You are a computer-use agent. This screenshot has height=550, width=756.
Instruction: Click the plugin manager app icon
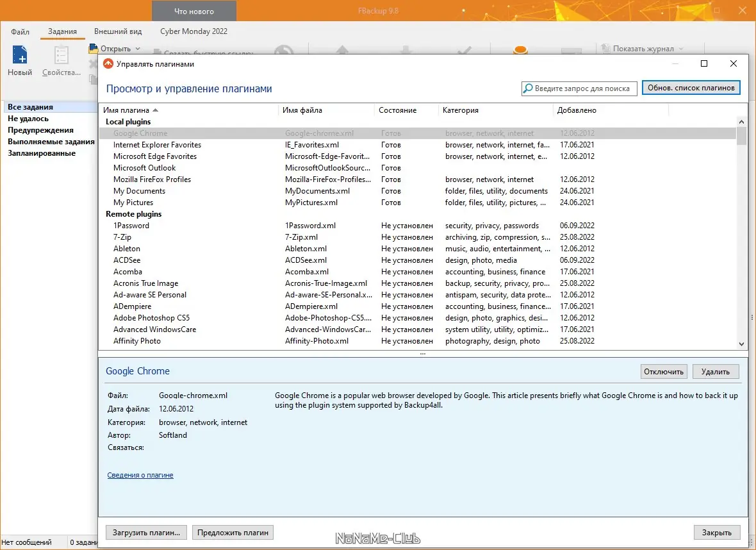pyautogui.click(x=108, y=63)
